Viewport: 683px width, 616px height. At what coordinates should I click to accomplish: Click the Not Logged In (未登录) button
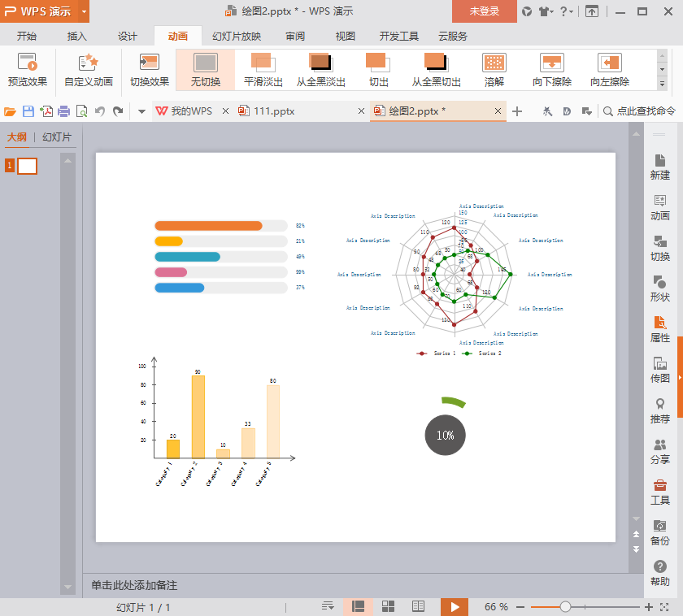(485, 11)
